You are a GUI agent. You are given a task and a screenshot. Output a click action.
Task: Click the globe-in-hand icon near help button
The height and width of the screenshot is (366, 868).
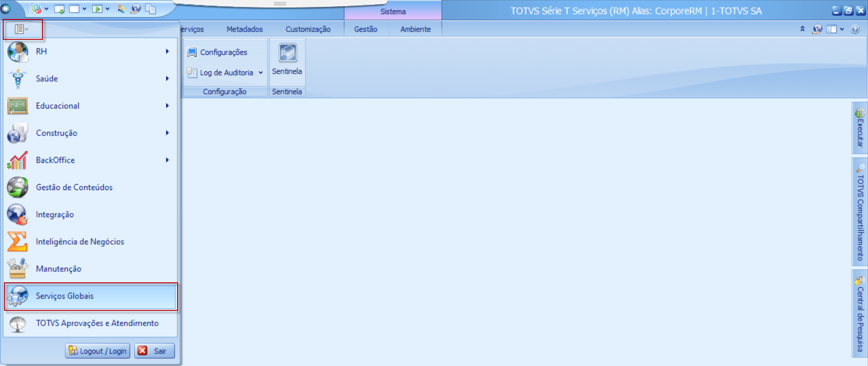[817, 29]
